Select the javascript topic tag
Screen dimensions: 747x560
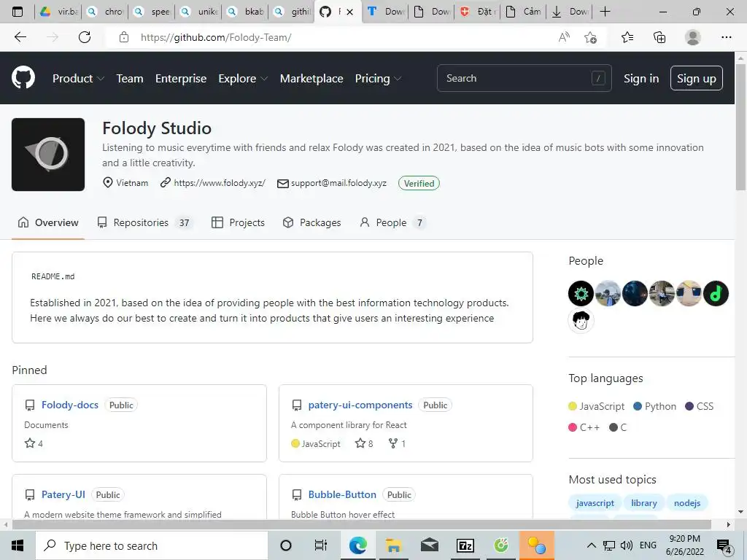tap(595, 503)
